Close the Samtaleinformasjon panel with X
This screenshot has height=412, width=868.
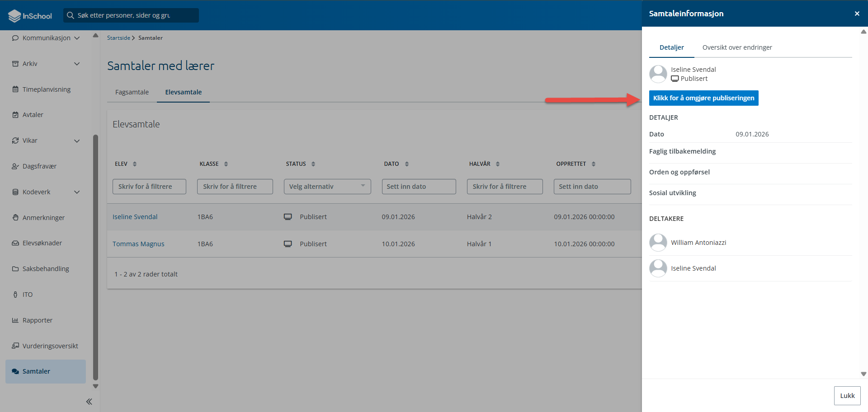[857, 14]
